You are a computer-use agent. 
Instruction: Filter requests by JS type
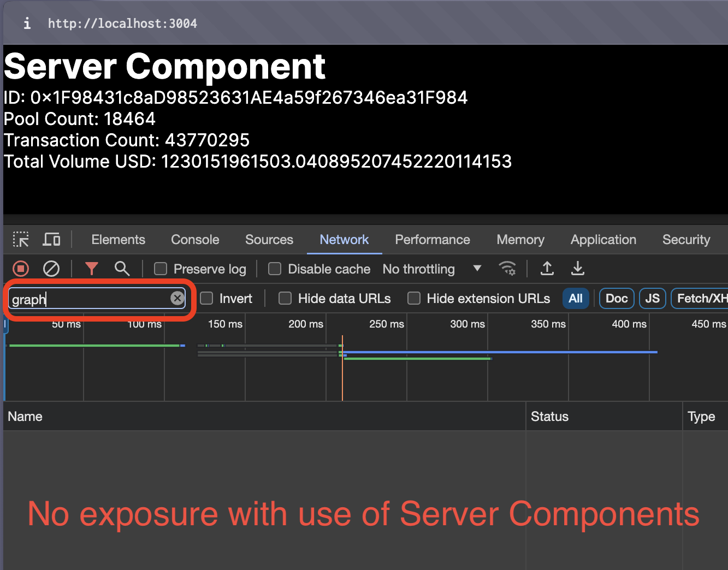pos(652,299)
